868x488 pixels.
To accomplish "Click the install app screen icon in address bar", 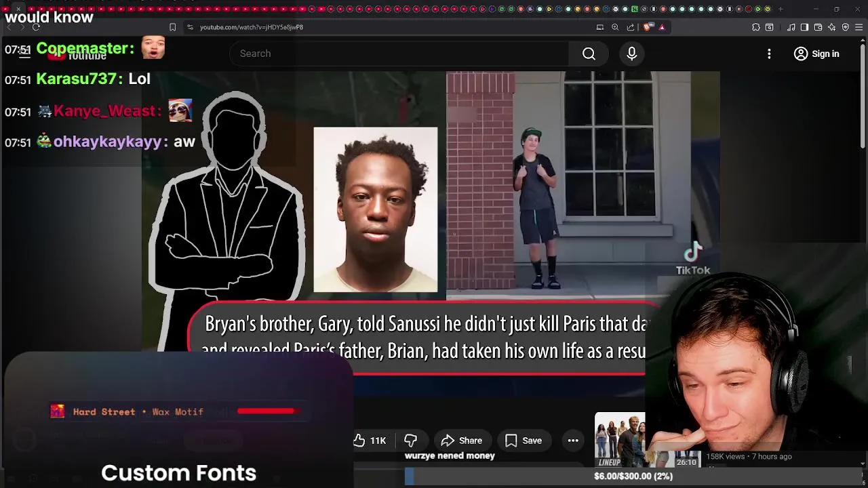I will 599,27.
